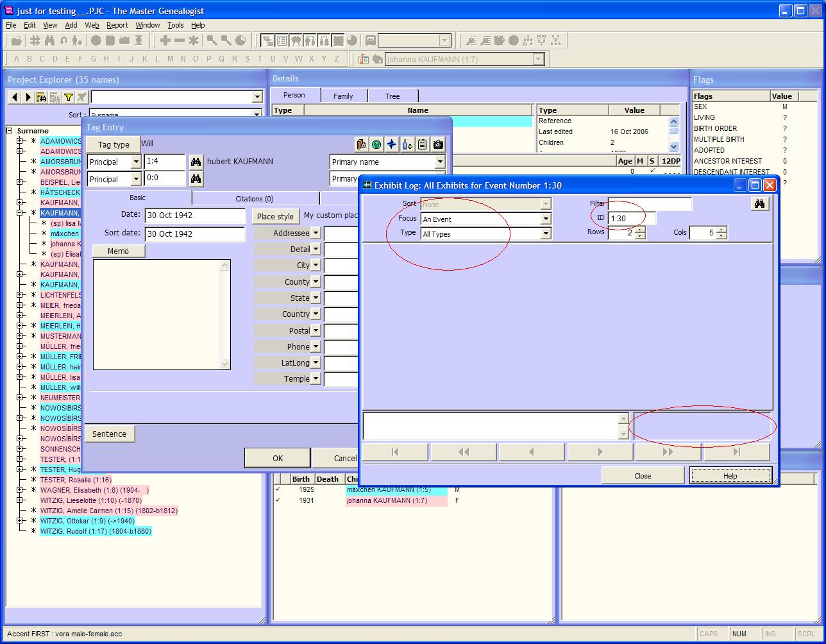Screen dimensions: 826x644
Task: Click the notepad icon in Tag Entry
Action: (423, 144)
